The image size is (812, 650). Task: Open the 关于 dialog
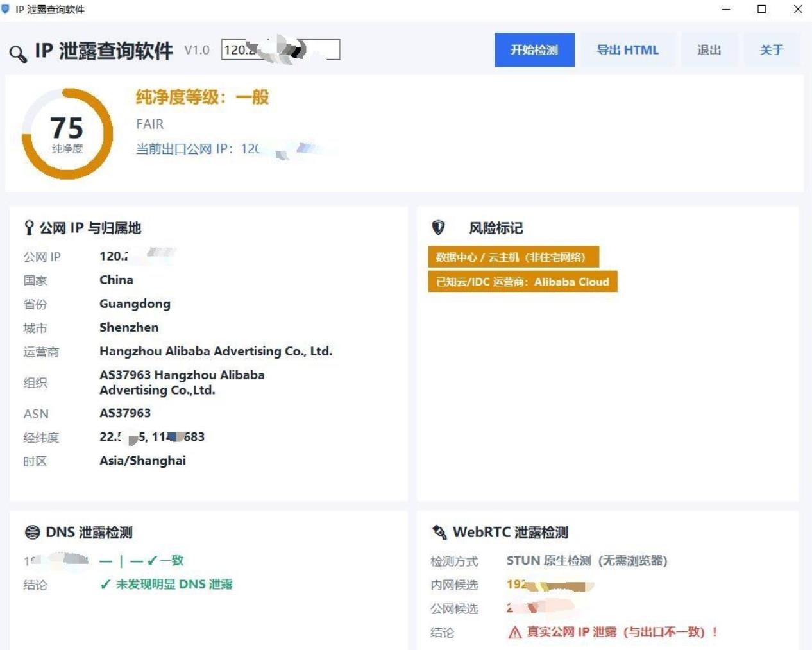(x=772, y=50)
